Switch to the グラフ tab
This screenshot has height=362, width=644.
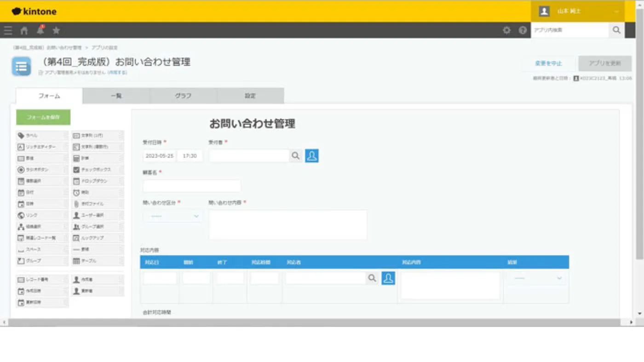(x=183, y=96)
